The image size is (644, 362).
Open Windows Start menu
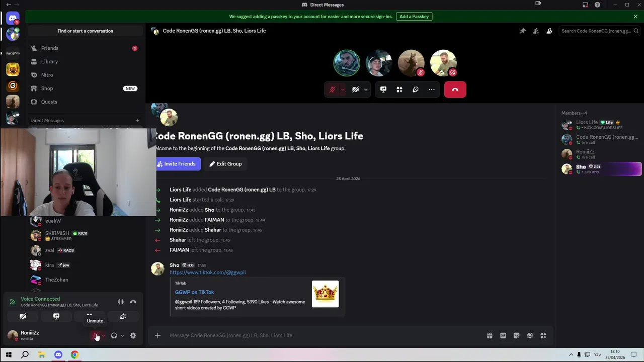point(9,355)
